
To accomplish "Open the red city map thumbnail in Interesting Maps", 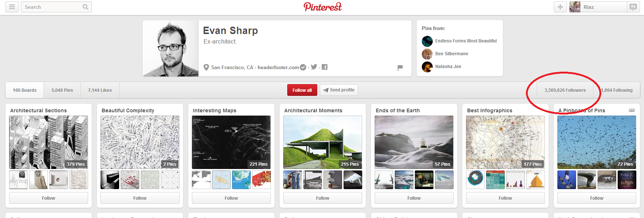I will pos(261,180).
